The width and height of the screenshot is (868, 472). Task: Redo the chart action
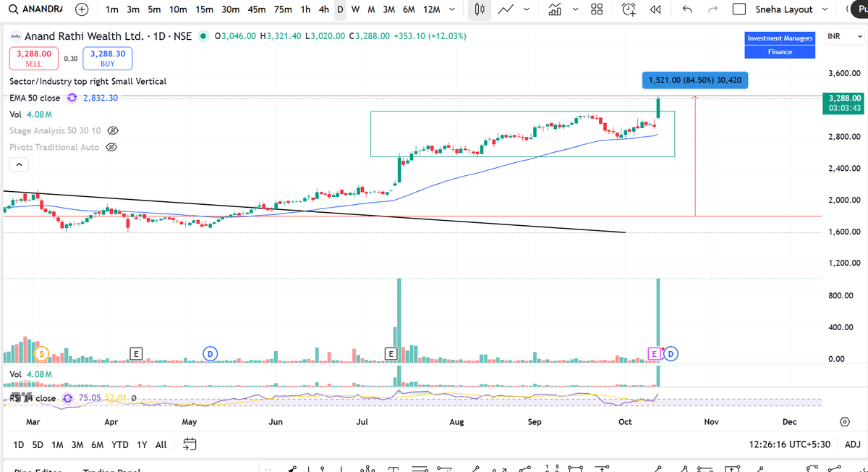[712, 9]
